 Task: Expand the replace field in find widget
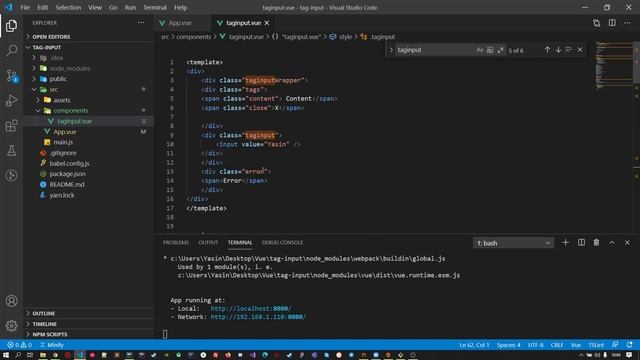[391, 50]
